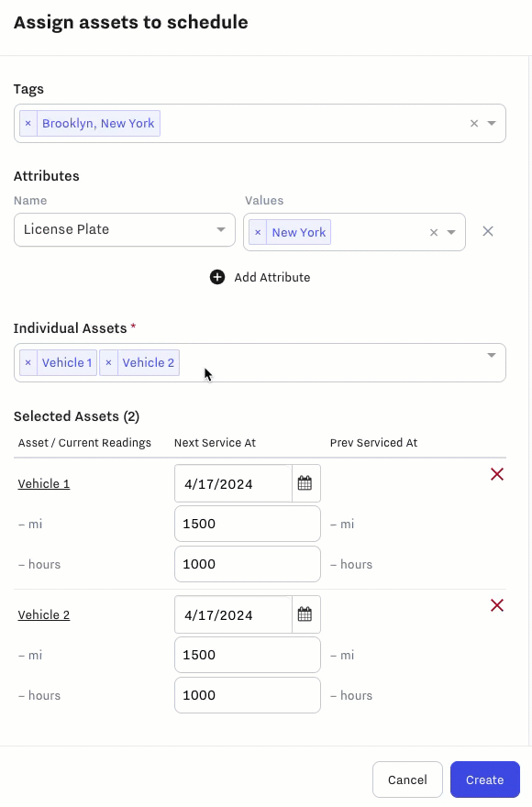Click the plus icon for Add Attribute
Image resolution: width=532 pixels, height=807 pixels.
coord(217,277)
